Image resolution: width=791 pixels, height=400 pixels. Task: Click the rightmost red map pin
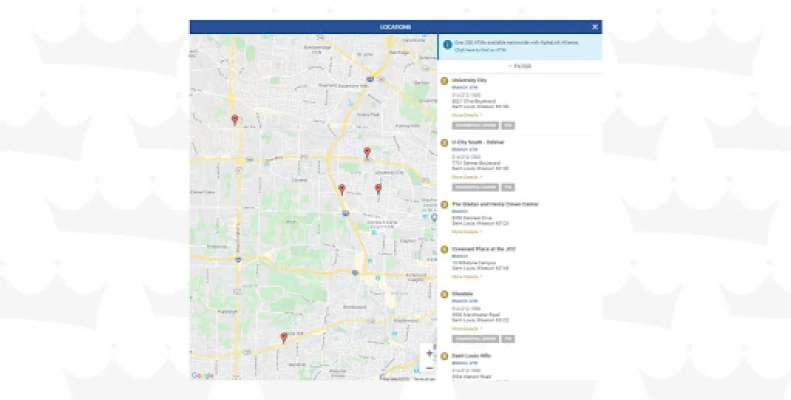click(x=378, y=188)
